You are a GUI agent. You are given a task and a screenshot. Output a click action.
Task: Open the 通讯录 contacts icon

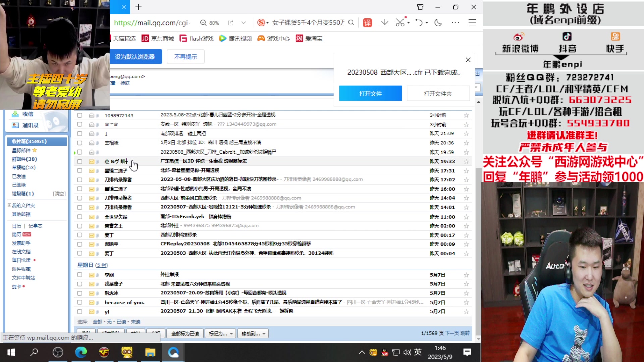pos(15,125)
